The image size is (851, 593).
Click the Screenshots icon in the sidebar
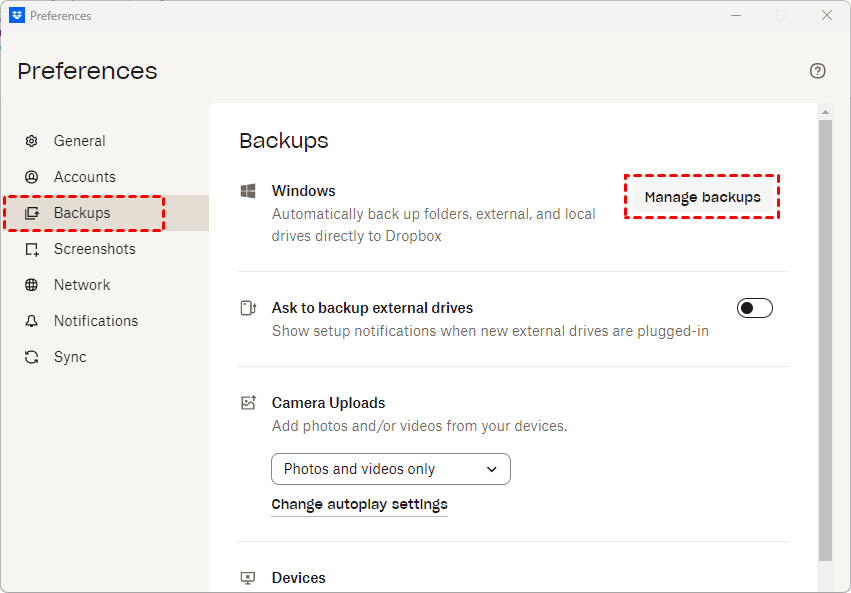click(x=32, y=249)
